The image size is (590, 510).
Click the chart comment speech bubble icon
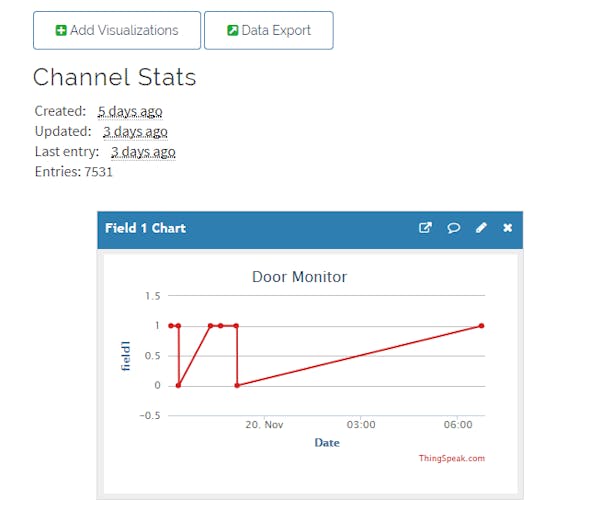pyautogui.click(x=453, y=228)
